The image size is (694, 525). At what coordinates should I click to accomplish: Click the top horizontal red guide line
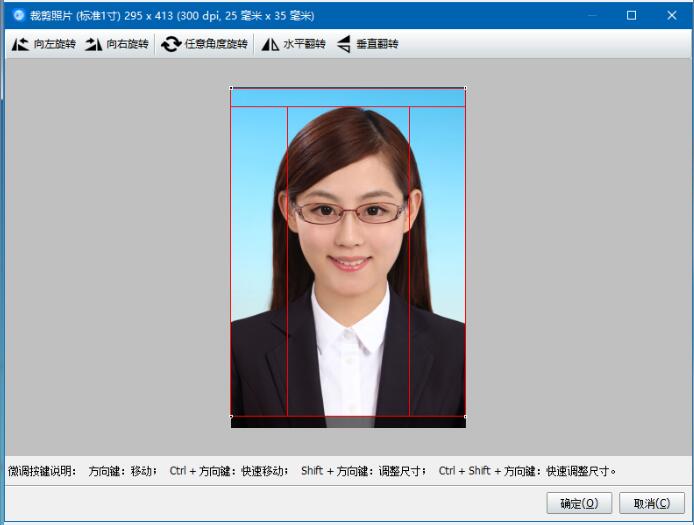tap(348, 106)
